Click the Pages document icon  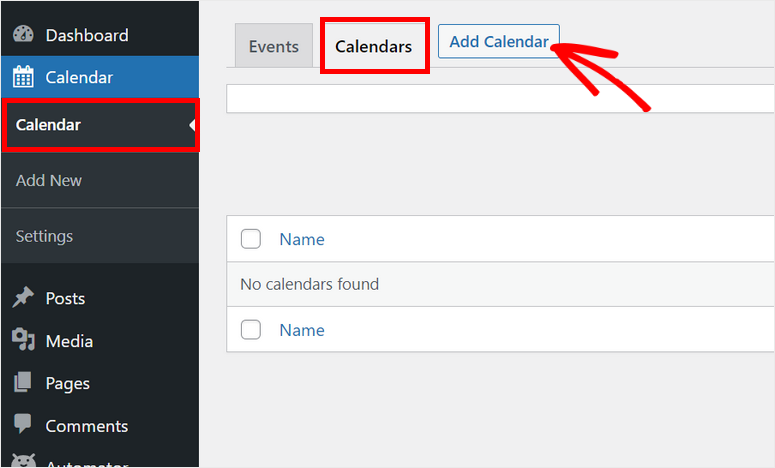[24, 383]
